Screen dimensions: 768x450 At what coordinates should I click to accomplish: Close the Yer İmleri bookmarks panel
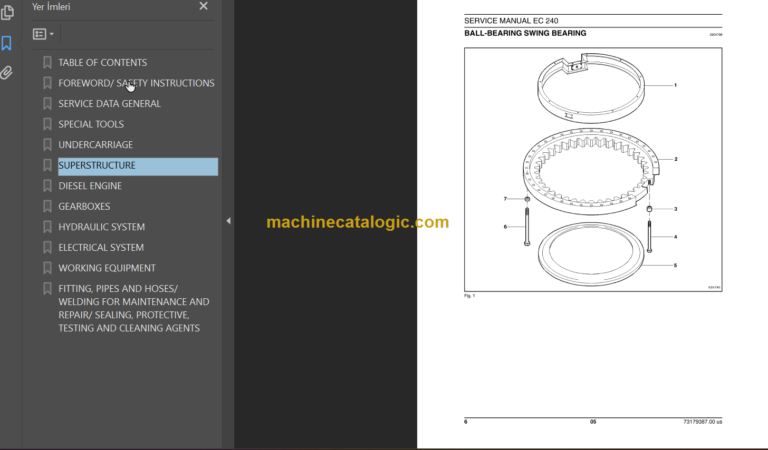pyautogui.click(x=204, y=6)
